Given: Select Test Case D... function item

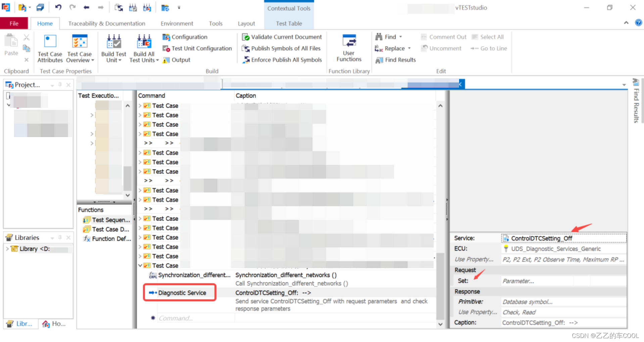Looking at the screenshot, I should tap(106, 229).
